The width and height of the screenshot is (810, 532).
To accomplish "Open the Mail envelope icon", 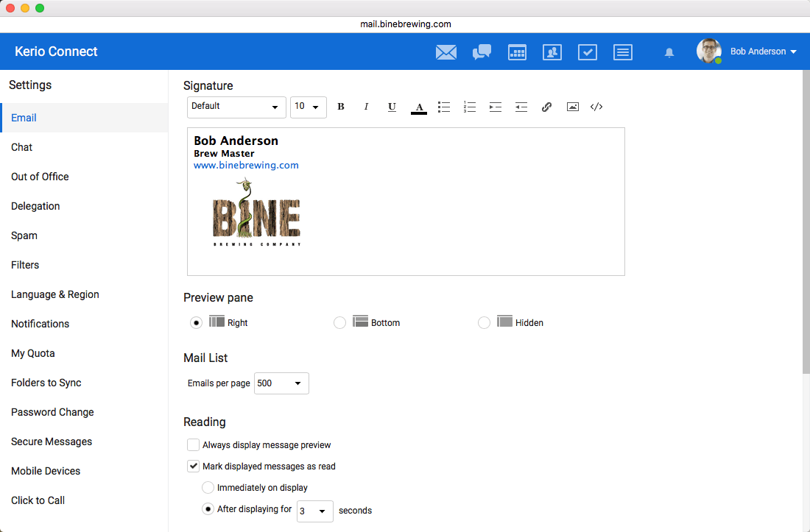I will point(445,52).
